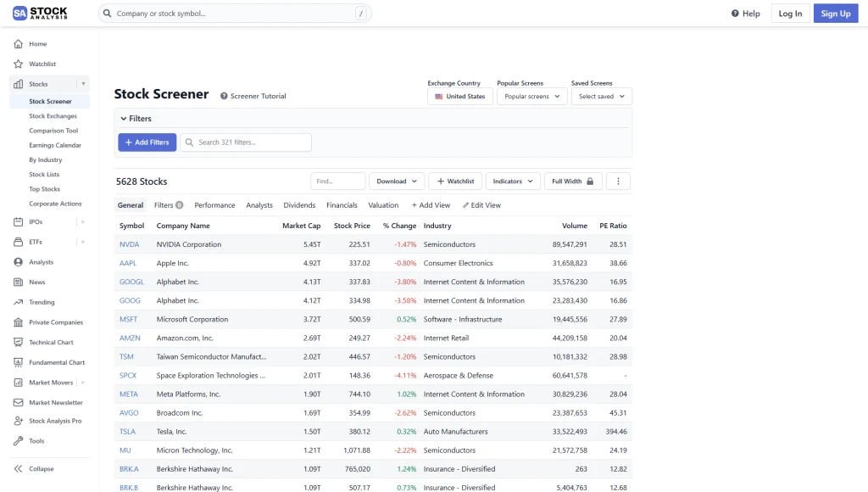Screen dimensions: 868x492
Task: Open Comparison Tool in the sidebar
Action: click(53, 131)
